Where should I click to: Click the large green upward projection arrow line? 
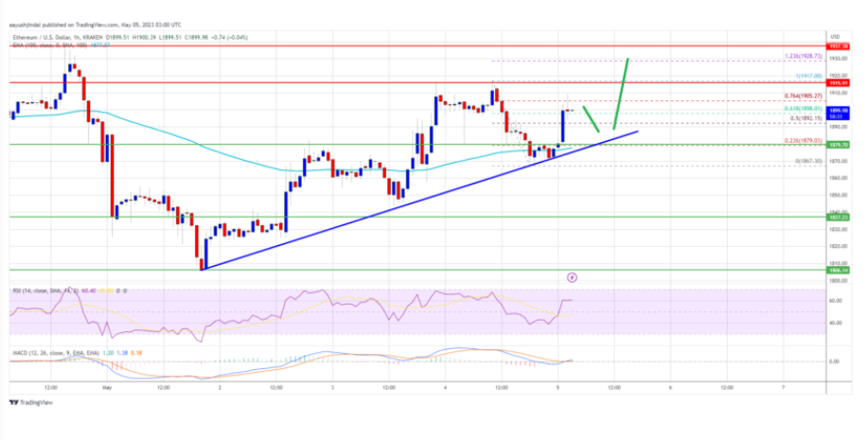[x=621, y=93]
